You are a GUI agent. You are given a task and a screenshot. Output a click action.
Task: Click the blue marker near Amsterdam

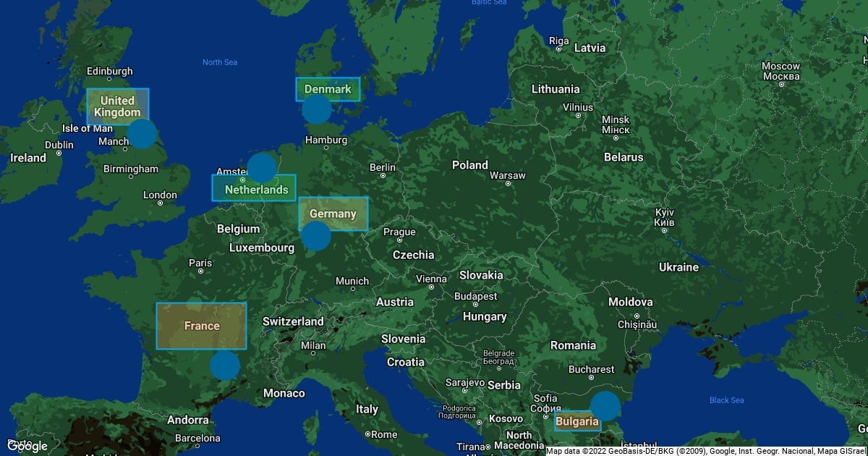point(262,167)
